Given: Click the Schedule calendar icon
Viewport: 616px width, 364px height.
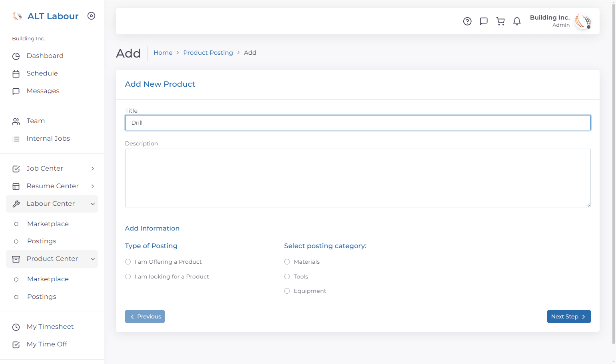Looking at the screenshot, I should click(x=16, y=74).
